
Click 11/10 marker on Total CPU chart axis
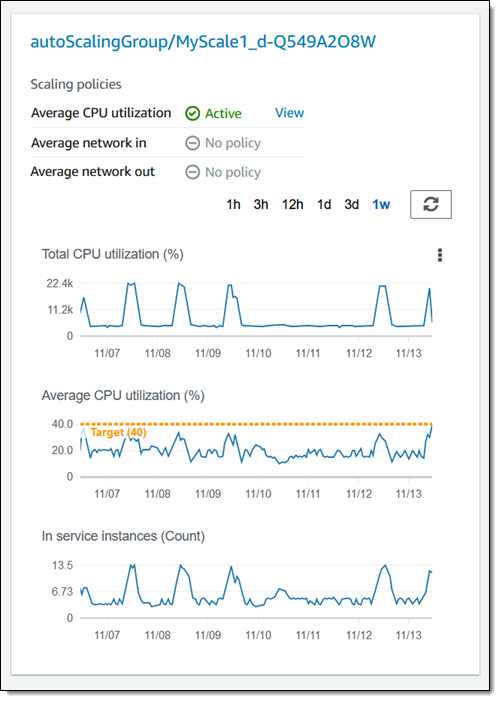258,353
